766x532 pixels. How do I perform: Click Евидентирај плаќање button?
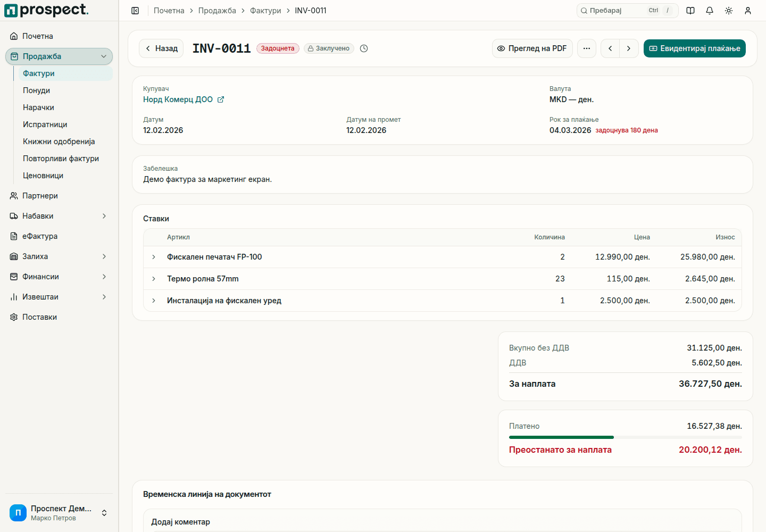[x=695, y=48]
